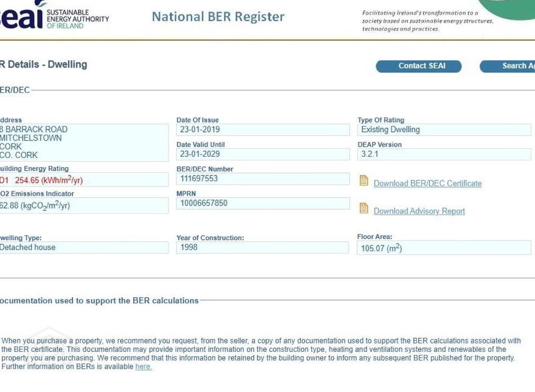
Task: Click the CO2 Emissions Indicator value 62.88
Action: tap(84, 205)
